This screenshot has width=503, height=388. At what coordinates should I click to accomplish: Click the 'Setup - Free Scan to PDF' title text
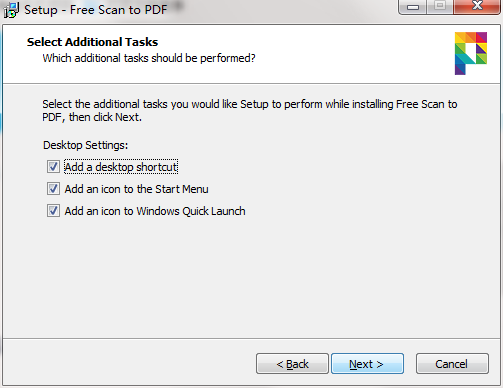(95, 10)
